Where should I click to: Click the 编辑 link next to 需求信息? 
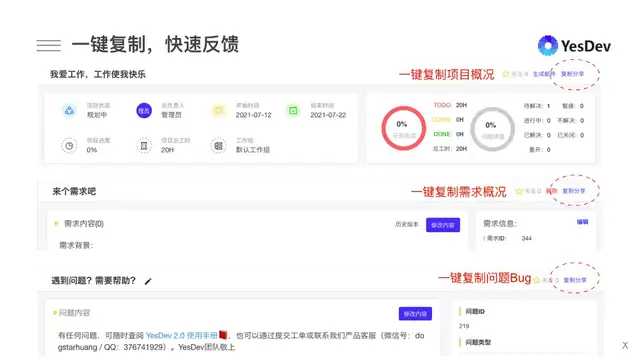tap(582, 222)
